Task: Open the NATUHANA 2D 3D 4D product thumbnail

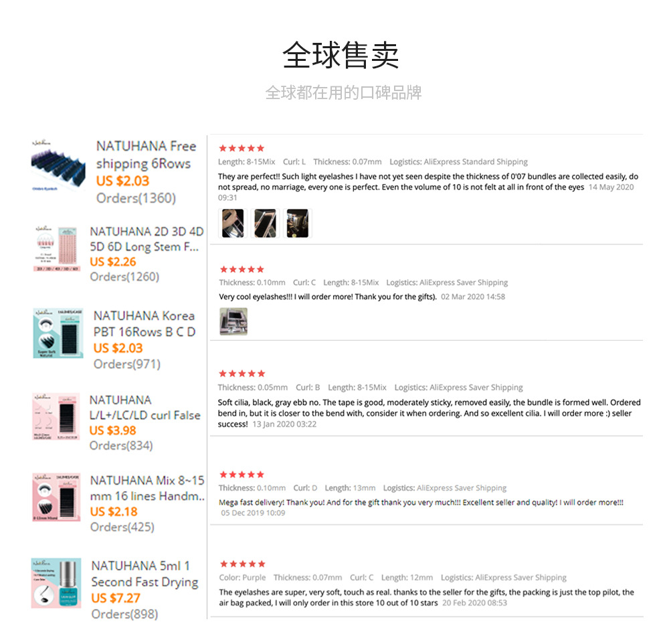Action: click(57, 248)
